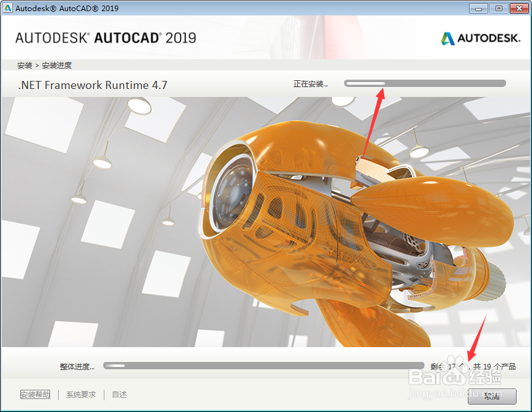The image size is (532, 412).
Task: Select the 剩余17个 共19个产品 counter text
Action: click(x=473, y=366)
